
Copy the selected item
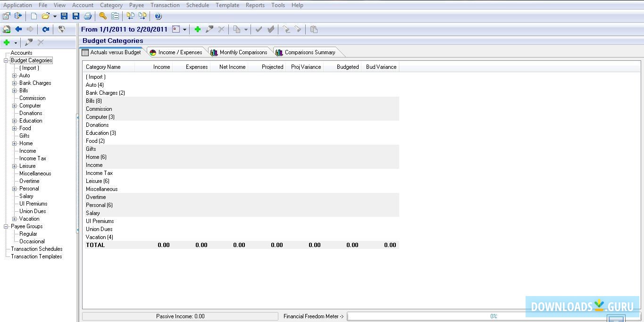[x=237, y=29]
